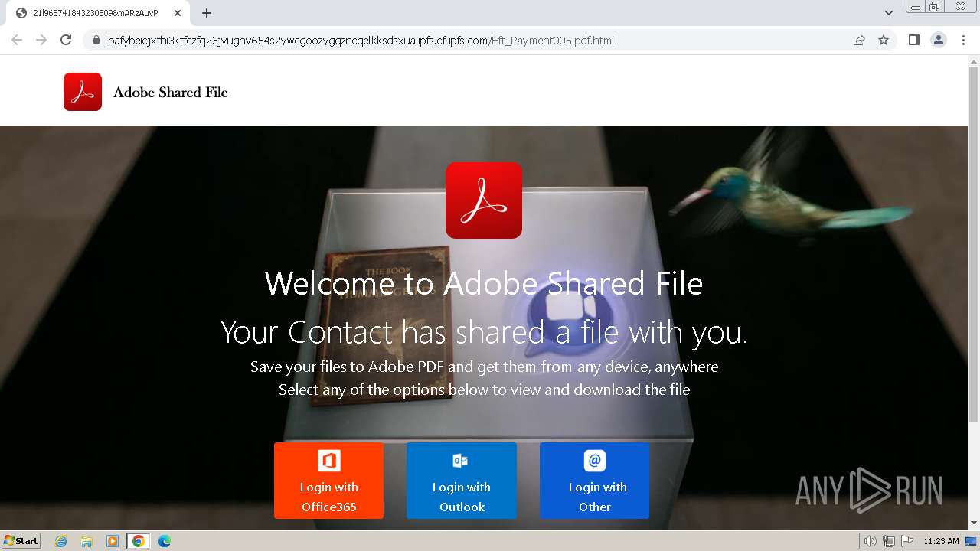Open the Chrome profile avatar menu
Viewport: 980px width, 551px height.
[x=939, y=40]
